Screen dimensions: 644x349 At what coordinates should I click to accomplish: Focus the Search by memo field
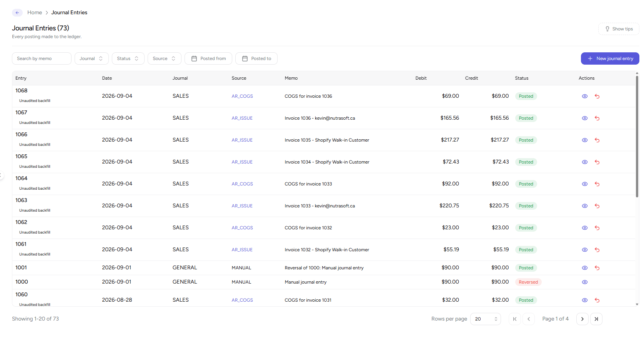click(42, 58)
